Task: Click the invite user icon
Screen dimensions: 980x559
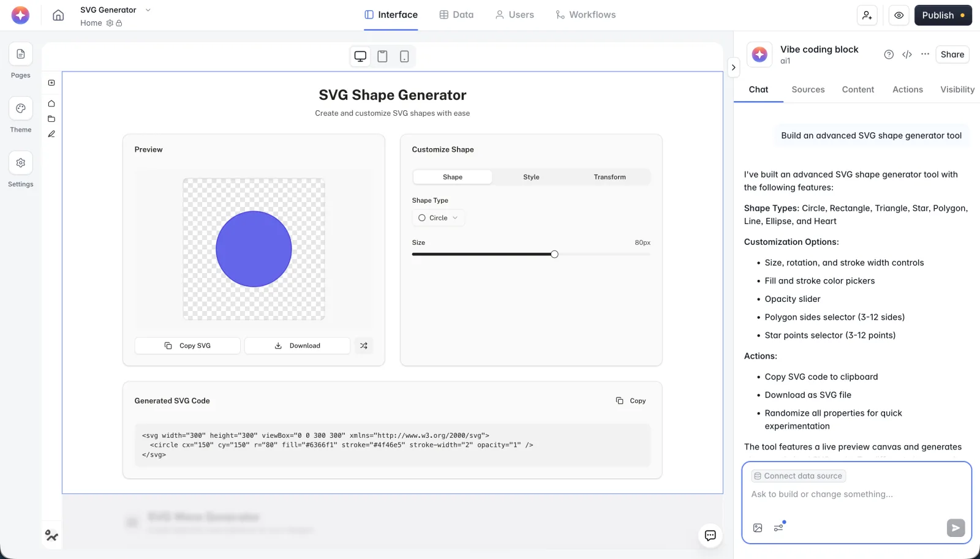Action: [x=867, y=15]
